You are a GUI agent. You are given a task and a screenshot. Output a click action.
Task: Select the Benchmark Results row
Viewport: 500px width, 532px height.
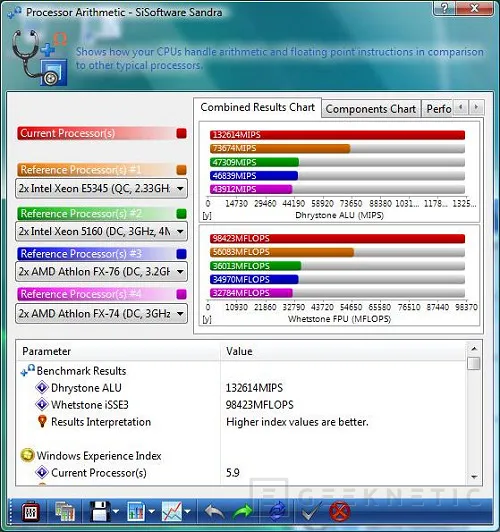[x=81, y=370]
